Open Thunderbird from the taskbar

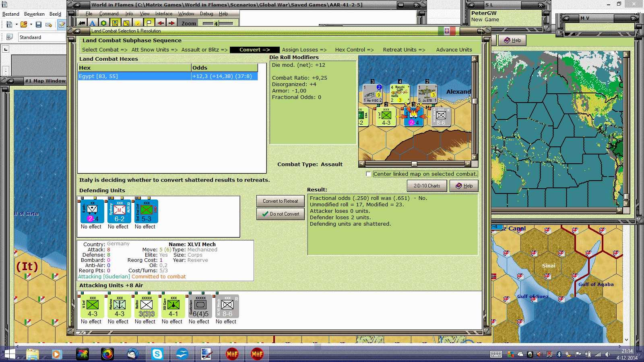tap(132, 354)
